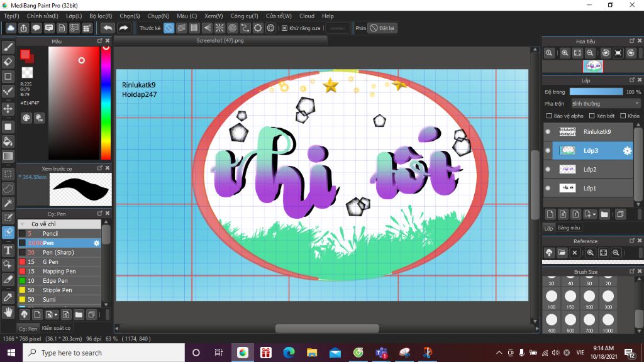Open settings gear for layer Lớp3

pos(627,151)
